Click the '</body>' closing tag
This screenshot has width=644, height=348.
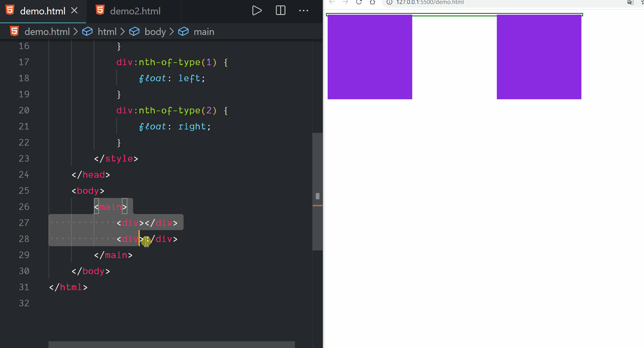pyautogui.click(x=91, y=271)
